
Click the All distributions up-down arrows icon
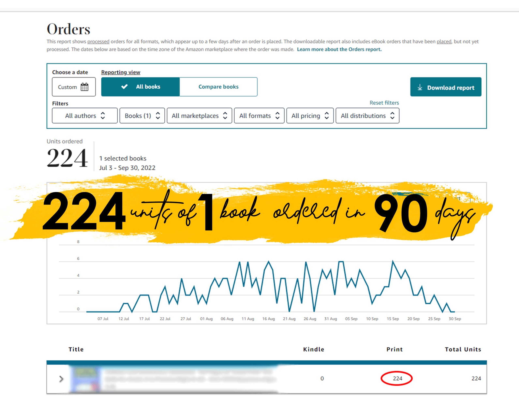(x=392, y=116)
